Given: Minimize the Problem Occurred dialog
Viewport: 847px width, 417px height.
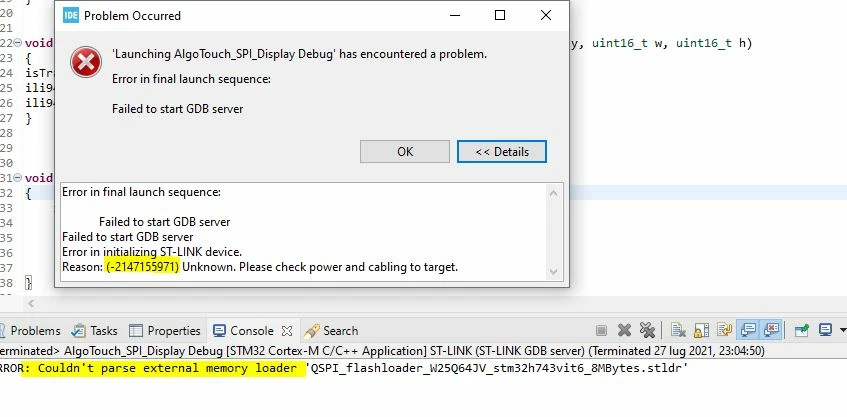Looking at the screenshot, I should pyautogui.click(x=455, y=15).
